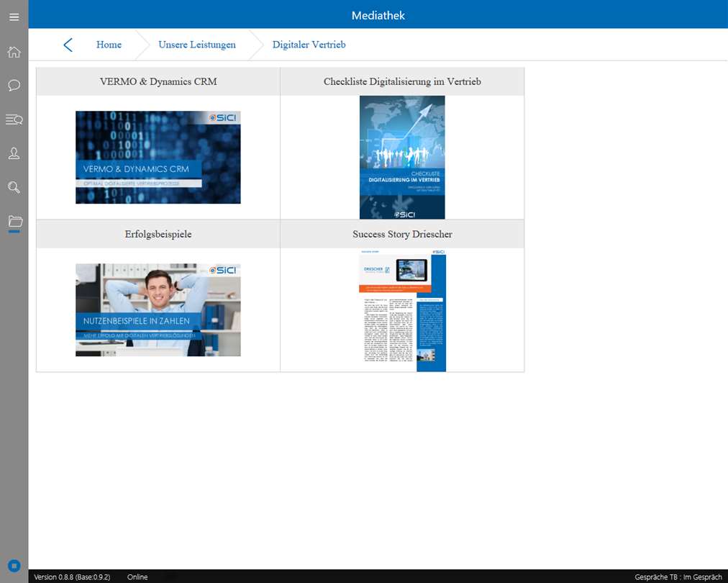Open the person contact icon in the sidebar
This screenshot has height=583, width=728.
pos(14,153)
